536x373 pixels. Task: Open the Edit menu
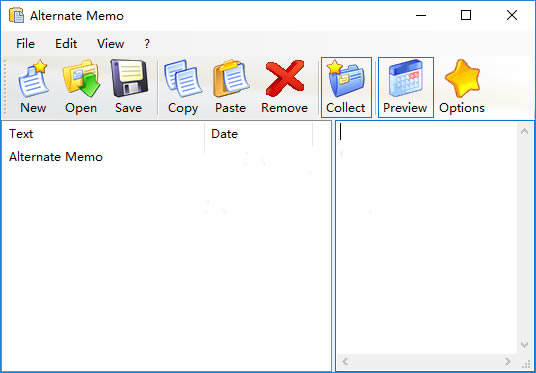coord(66,44)
